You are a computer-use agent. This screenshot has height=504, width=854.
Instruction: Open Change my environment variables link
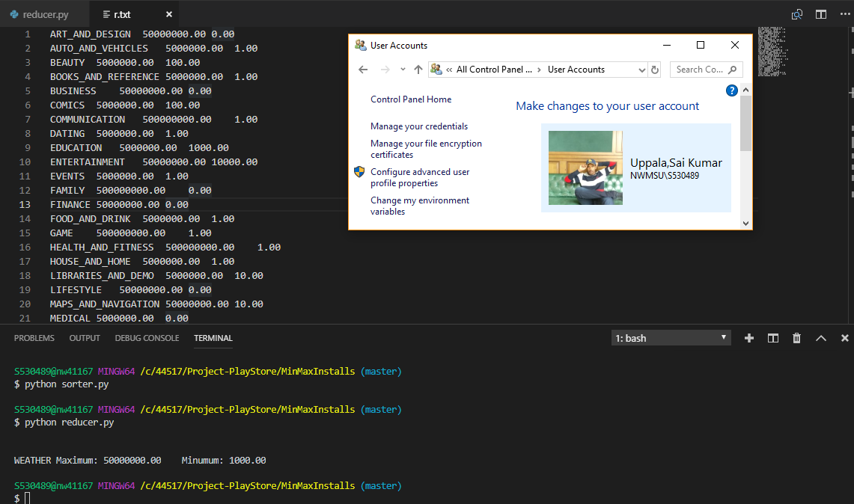coord(419,206)
